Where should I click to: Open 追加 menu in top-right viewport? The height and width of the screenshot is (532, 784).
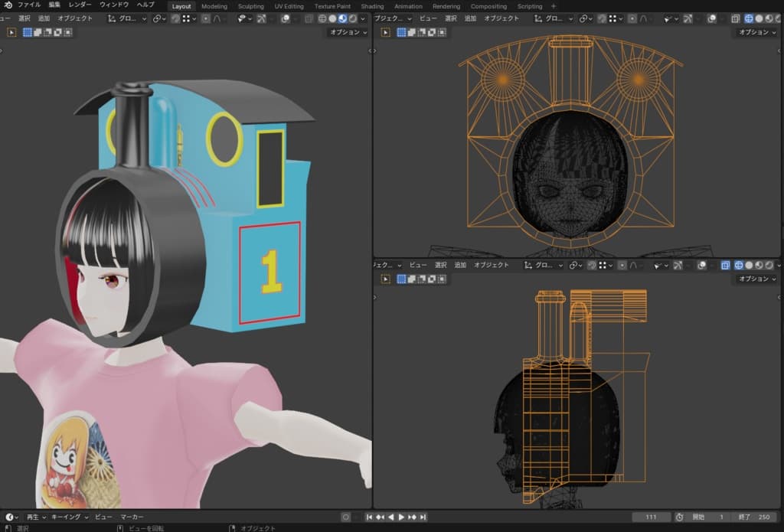(x=471, y=18)
